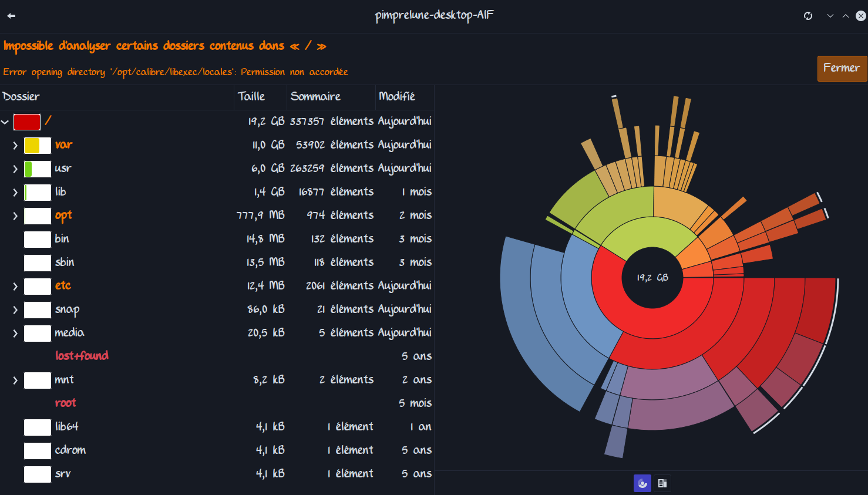Click the inner green ring segment
Image resolution: width=868 pixels, height=495 pixels.
[649, 233]
